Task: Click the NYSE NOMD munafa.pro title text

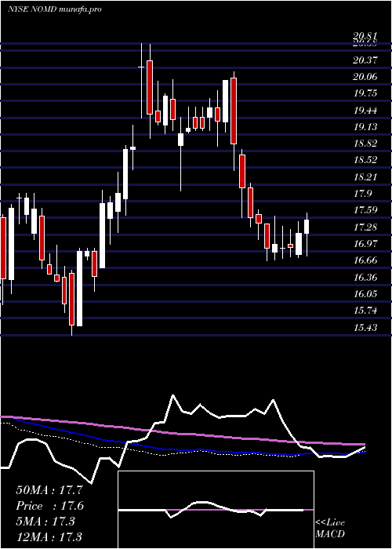Action: [55, 9]
